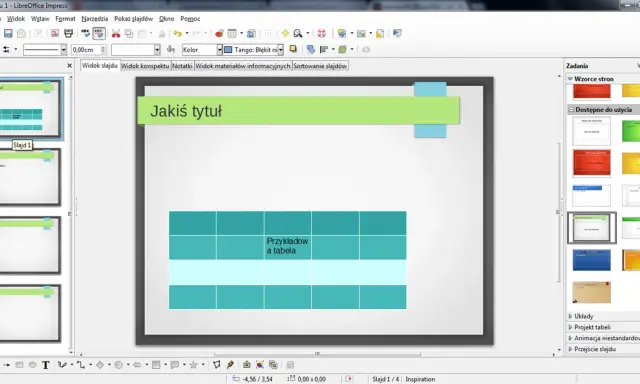This screenshot has height=384, width=640.
Task: Click the Przykładowa tabela table cell
Action: [x=287, y=246]
